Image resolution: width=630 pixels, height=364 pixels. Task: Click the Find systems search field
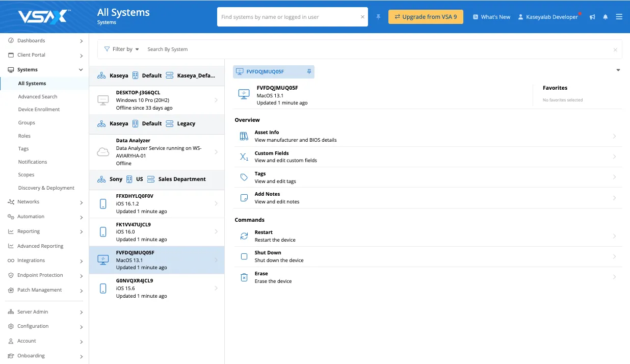click(x=289, y=17)
